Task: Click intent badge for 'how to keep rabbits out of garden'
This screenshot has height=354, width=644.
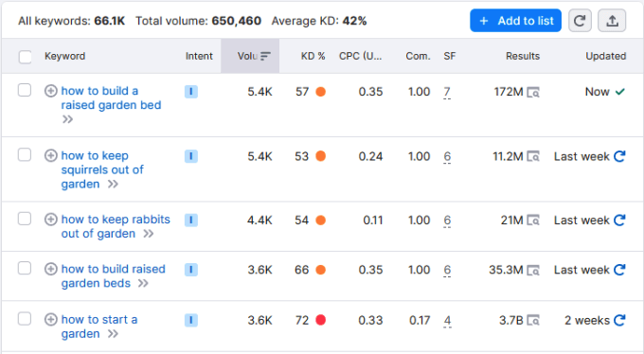Action: [x=191, y=221]
